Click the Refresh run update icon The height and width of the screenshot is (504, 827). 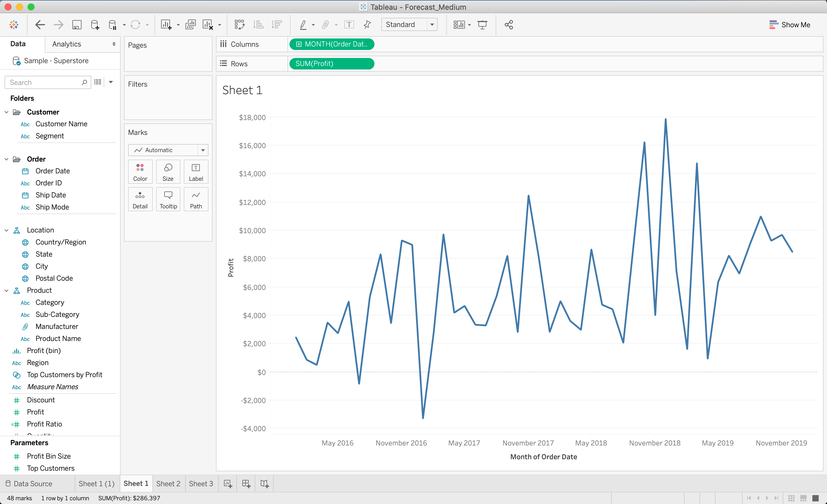tap(135, 24)
